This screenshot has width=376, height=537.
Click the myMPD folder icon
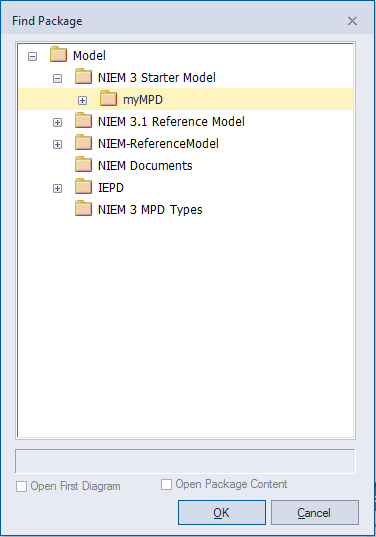pos(109,98)
